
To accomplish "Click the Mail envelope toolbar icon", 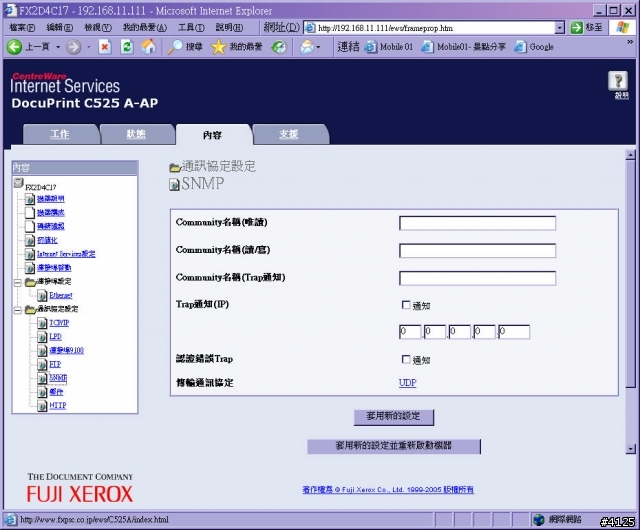I will point(307,47).
